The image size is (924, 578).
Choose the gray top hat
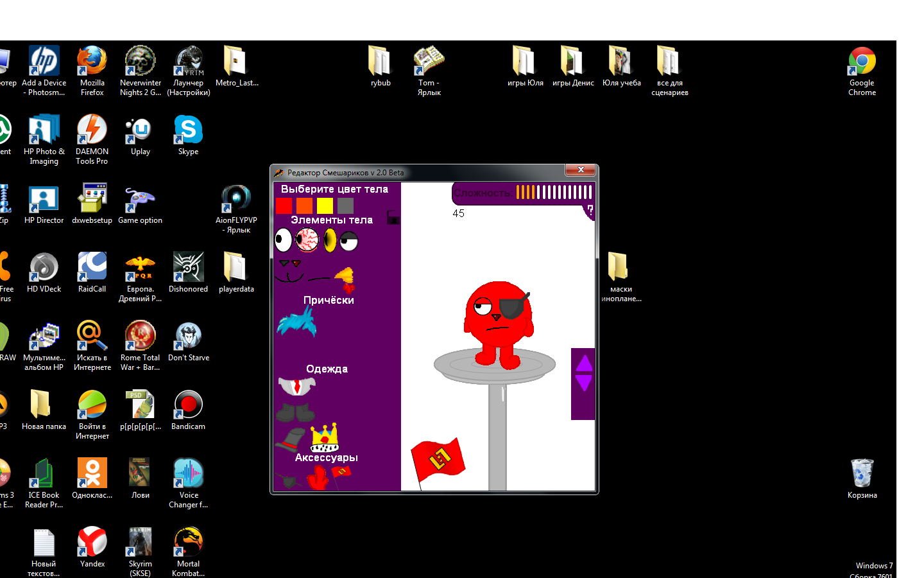click(291, 440)
